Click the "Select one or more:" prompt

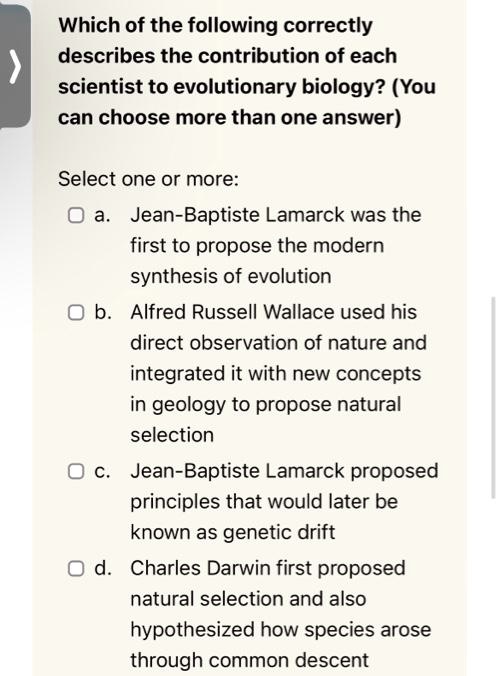pos(148,179)
